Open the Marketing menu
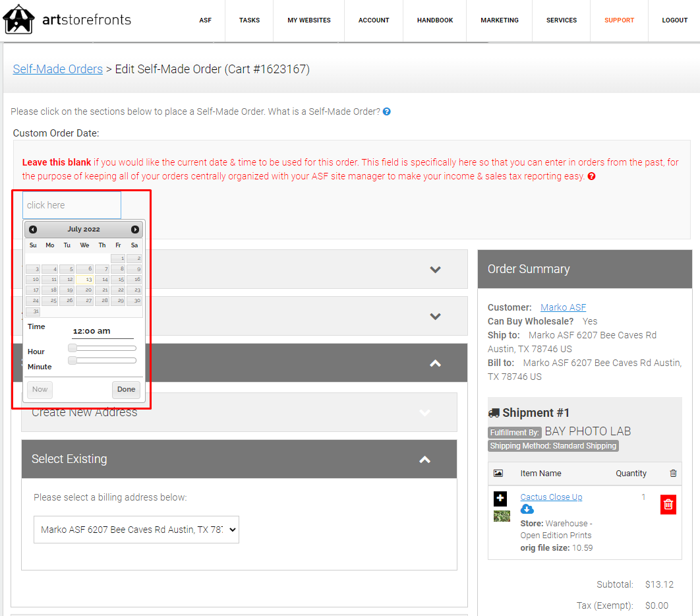The height and width of the screenshot is (616, 700). (499, 20)
